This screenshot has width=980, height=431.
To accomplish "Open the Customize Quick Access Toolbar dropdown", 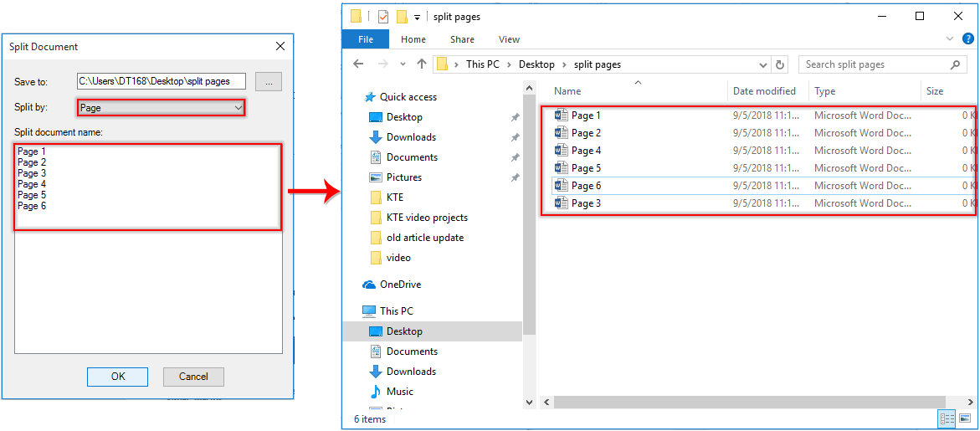I will click(417, 18).
